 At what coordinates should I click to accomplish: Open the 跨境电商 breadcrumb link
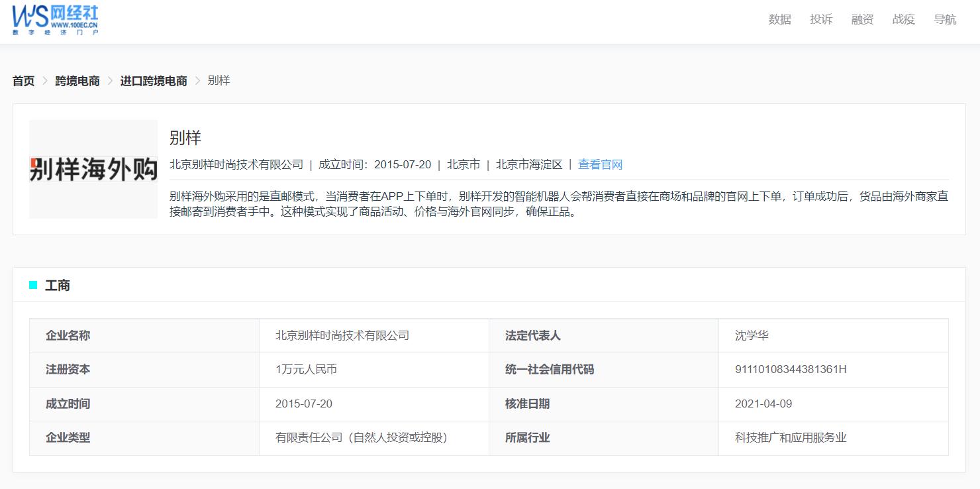76,81
